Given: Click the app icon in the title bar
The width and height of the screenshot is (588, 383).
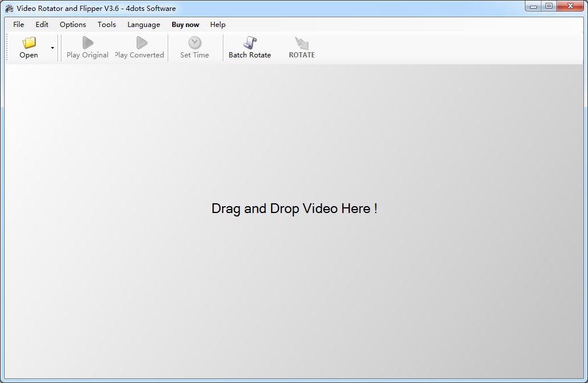Looking at the screenshot, I should point(9,9).
